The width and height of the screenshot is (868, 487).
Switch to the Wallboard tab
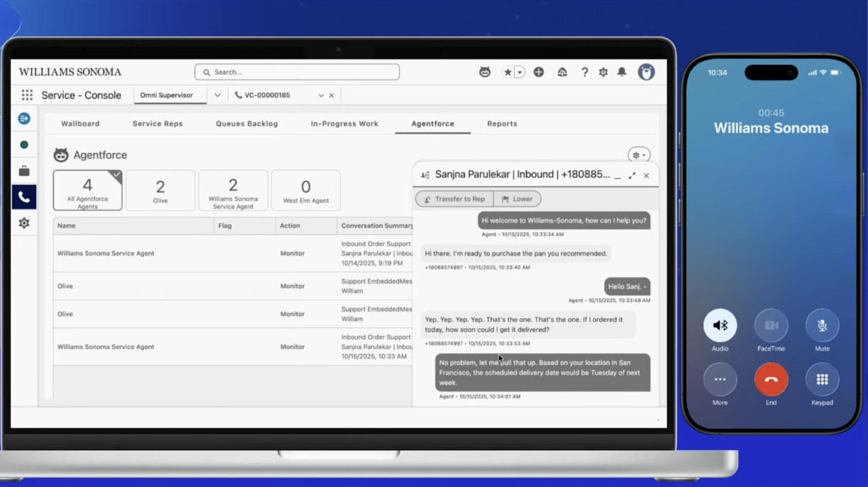(80, 123)
